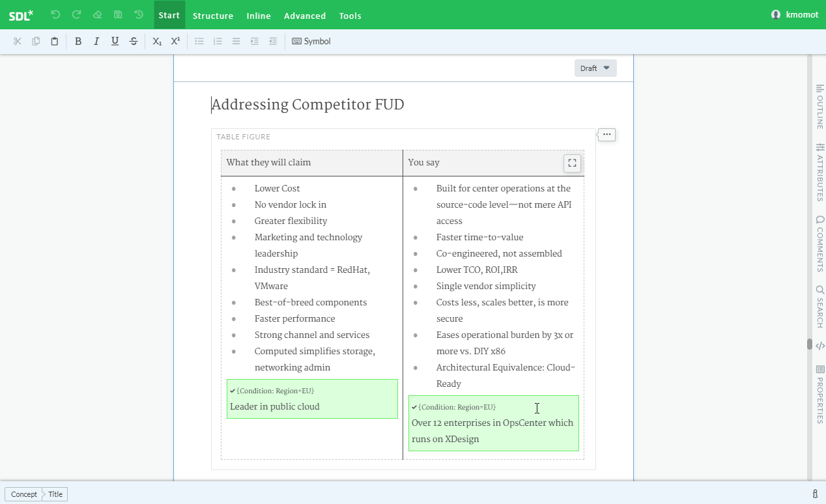Select the Concept breadcrumb
This screenshot has height=504, width=826.
click(x=24, y=494)
